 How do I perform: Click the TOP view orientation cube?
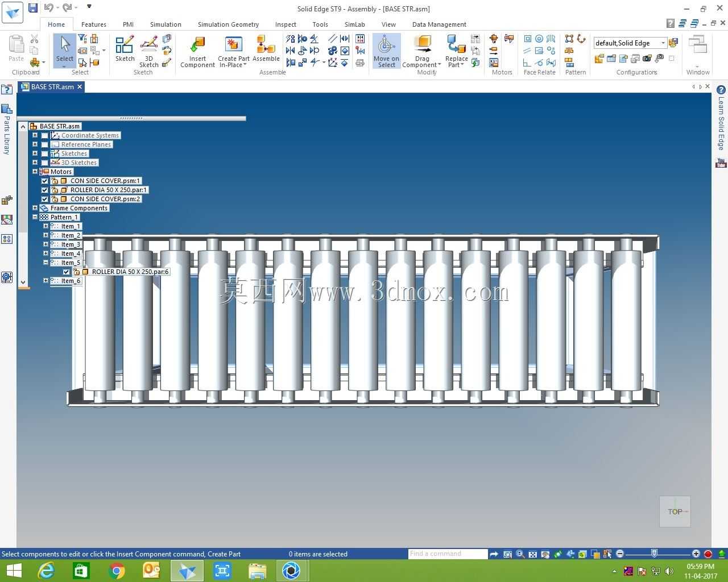[x=675, y=512]
